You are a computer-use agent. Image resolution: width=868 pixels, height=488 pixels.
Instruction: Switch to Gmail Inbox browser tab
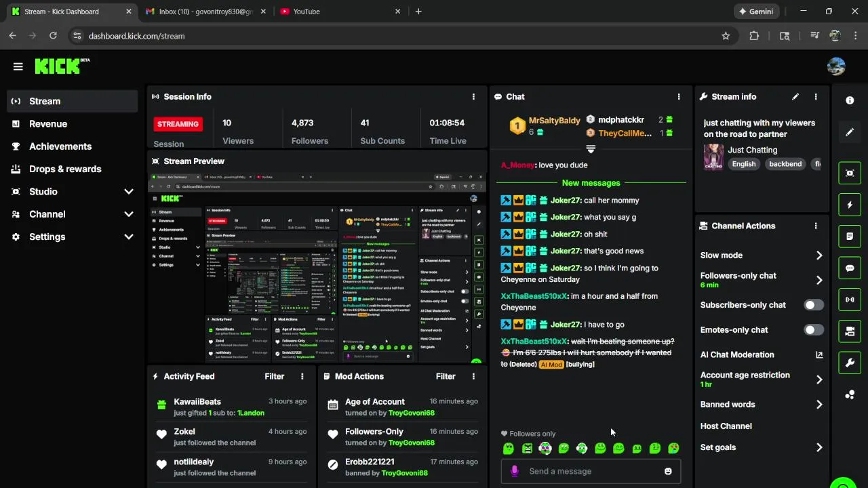205,12
